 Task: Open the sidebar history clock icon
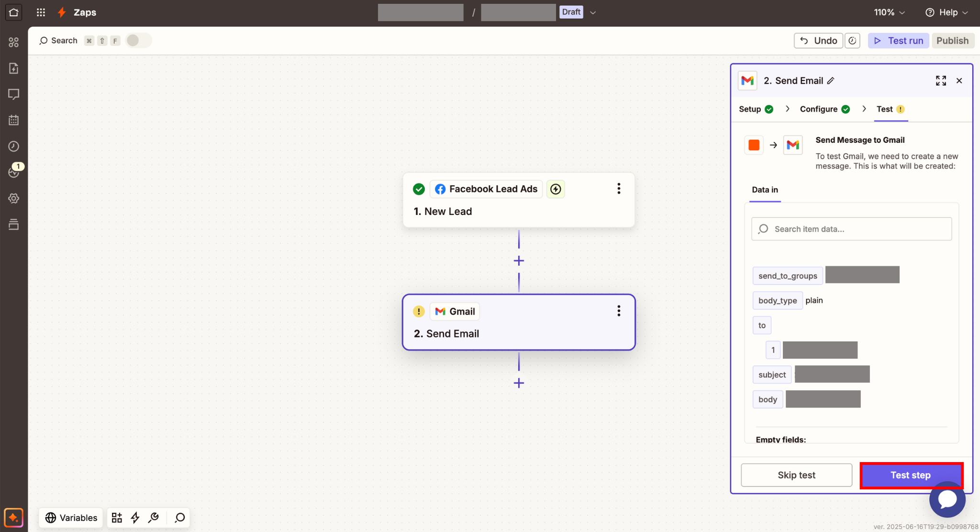[14, 146]
